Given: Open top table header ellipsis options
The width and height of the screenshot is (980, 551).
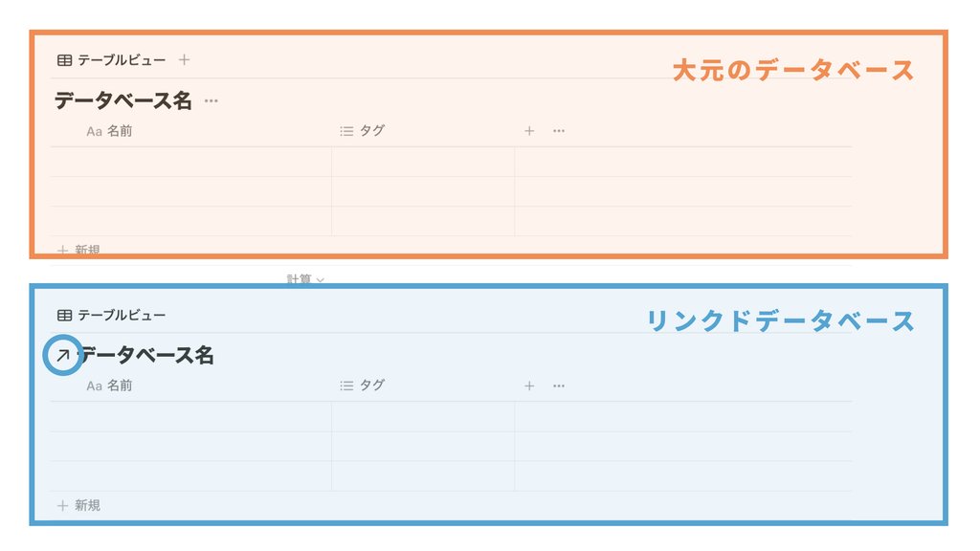Looking at the screenshot, I should click(559, 130).
